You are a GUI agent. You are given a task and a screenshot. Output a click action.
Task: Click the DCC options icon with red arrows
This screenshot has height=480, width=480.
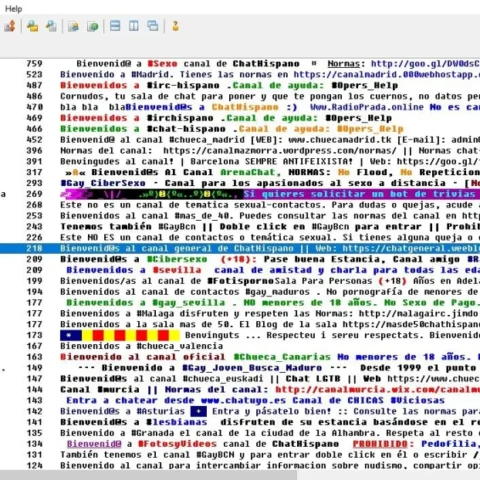(x=10, y=26)
